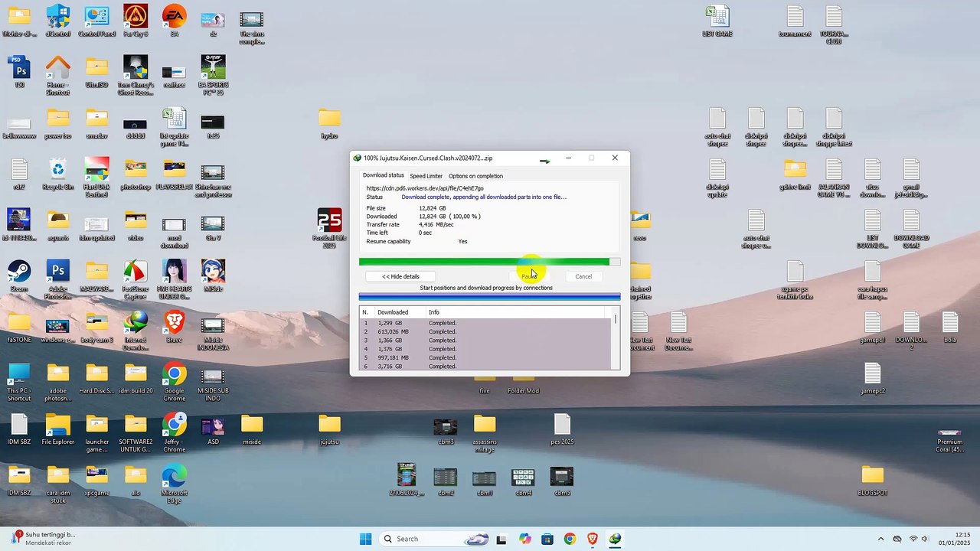Image resolution: width=980 pixels, height=551 pixels.
Task: Click the connections list scrollbar
Action: 615,338
